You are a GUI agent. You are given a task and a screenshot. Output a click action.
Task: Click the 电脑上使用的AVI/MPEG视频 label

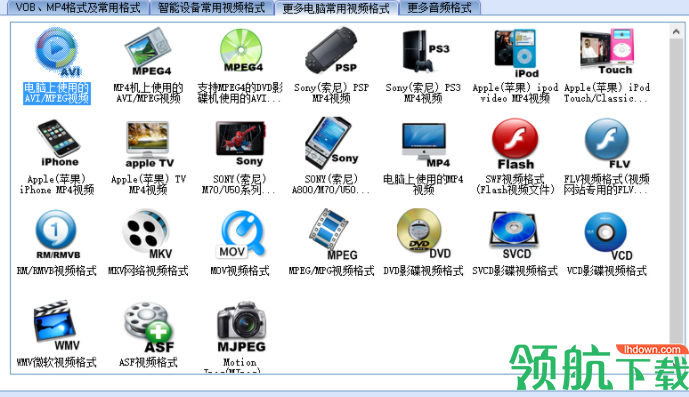pos(57,93)
